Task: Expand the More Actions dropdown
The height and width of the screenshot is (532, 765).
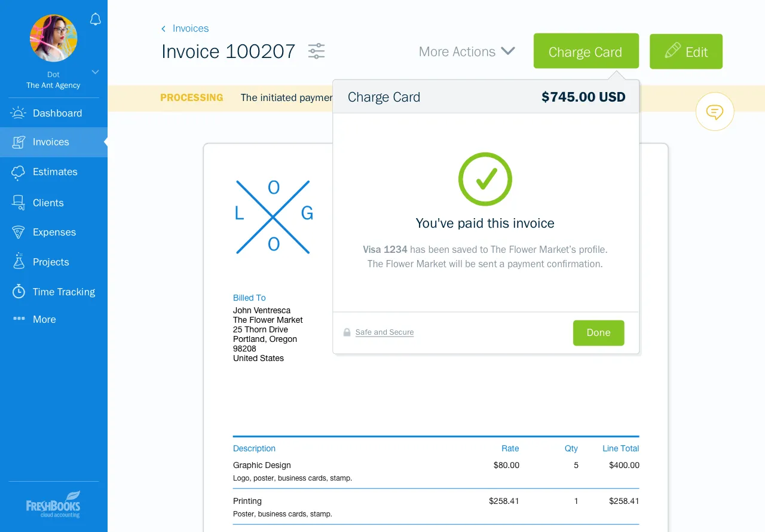Action: [x=467, y=51]
